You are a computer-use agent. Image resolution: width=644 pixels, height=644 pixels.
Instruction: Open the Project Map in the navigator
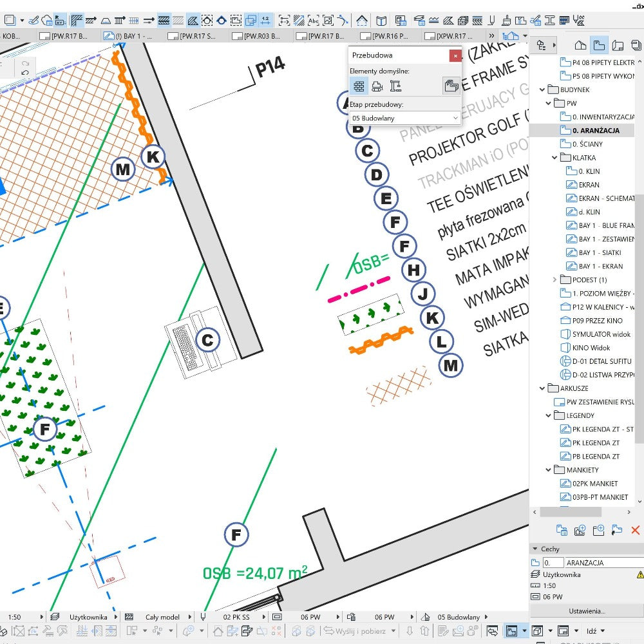580,45
